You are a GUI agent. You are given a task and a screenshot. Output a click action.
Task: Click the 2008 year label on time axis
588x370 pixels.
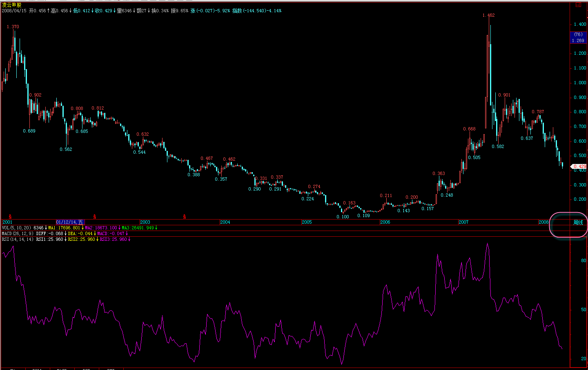[543, 222]
